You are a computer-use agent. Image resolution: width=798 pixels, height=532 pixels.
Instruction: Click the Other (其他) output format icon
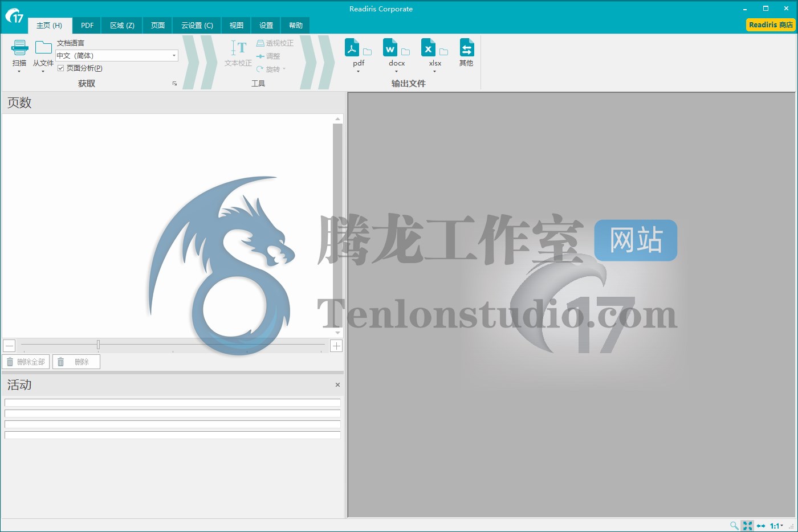[x=466, y=48]
